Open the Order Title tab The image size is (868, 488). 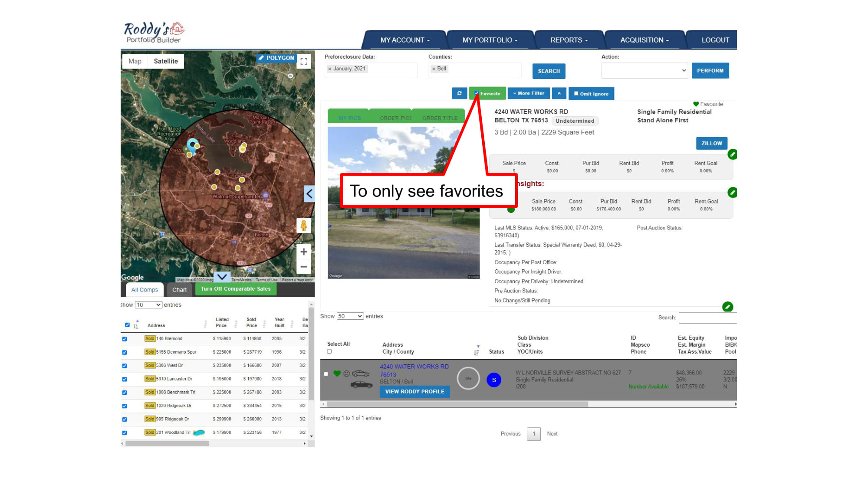coord(440,118)
